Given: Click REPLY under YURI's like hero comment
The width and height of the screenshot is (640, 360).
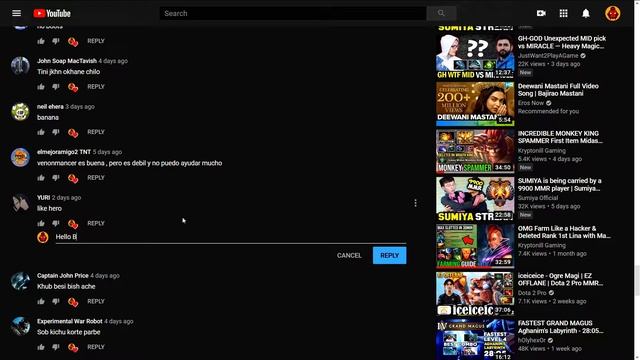Looking at the screenshot, I should [x=96, y=223].
